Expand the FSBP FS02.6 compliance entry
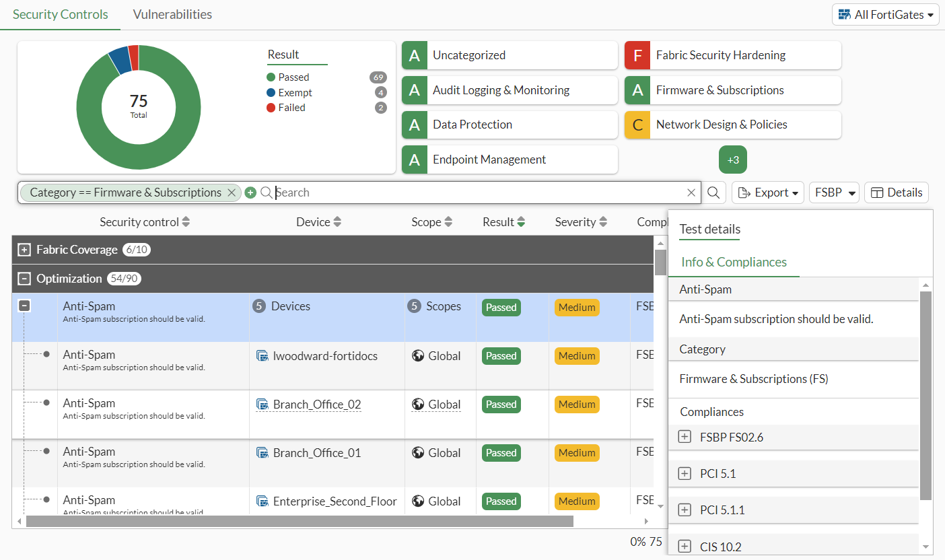945x560 pixels. point(685,438)
